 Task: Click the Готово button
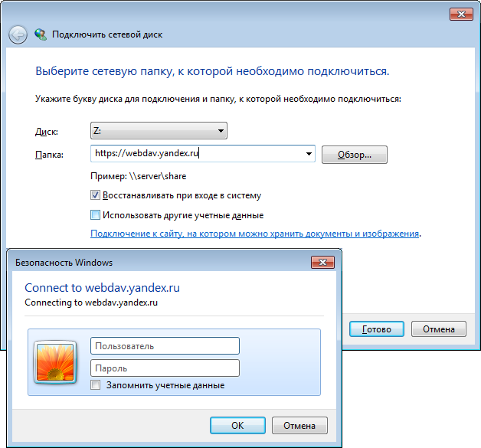(x=377, y=329)
